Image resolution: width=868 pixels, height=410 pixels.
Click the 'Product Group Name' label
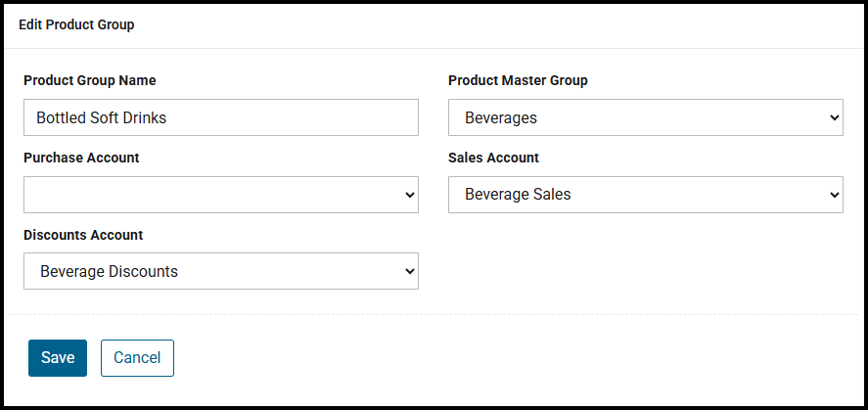90,80
